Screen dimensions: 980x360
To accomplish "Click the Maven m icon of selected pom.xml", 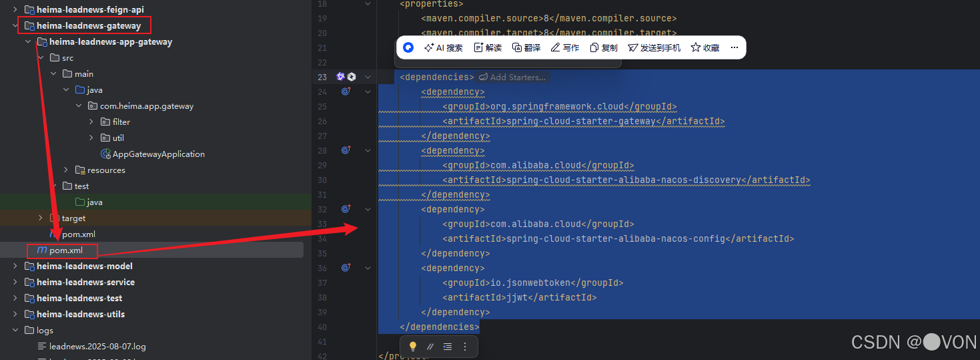I will (42, 250).
